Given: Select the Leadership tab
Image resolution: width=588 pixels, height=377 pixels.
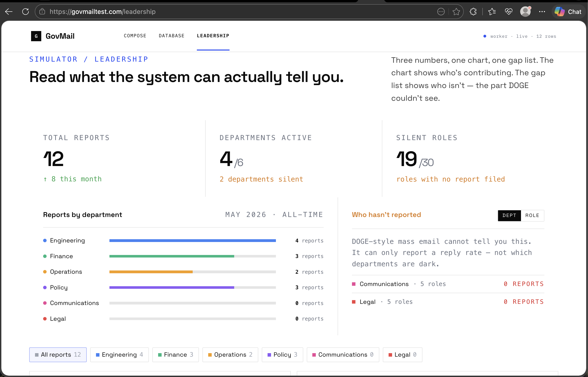Looking at the screenshot, I should point(213,36).
